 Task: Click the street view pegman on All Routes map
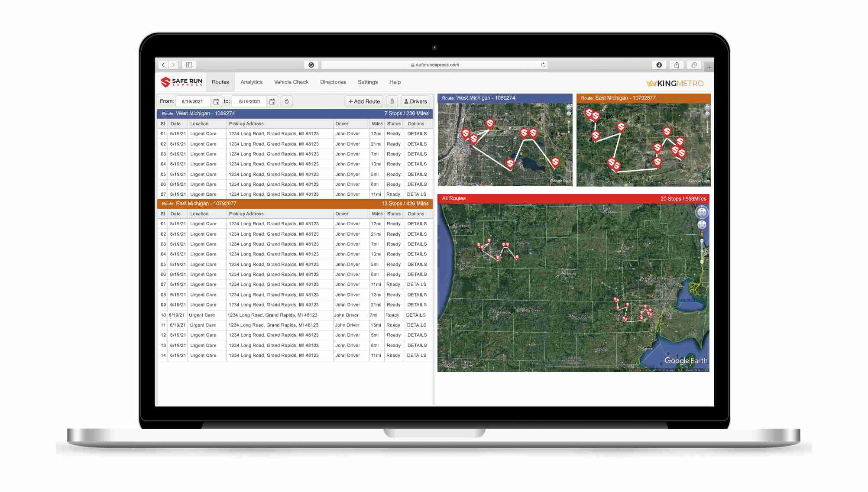click(702, 234)
